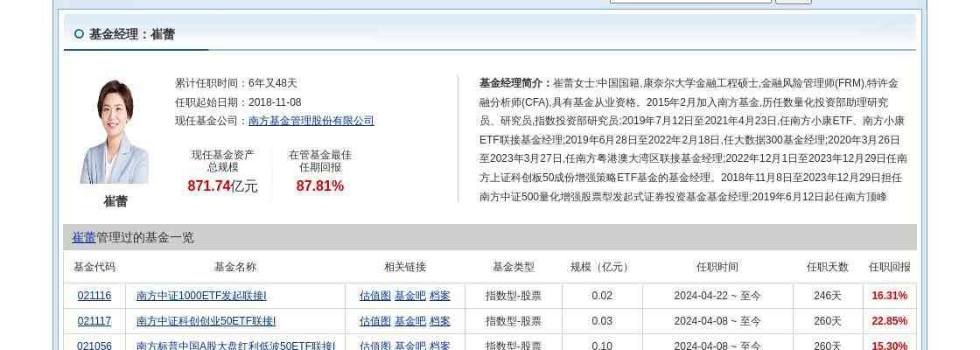980x350 pixels.
Task: Click the 任职天数 column header
Action: [828, 267]
